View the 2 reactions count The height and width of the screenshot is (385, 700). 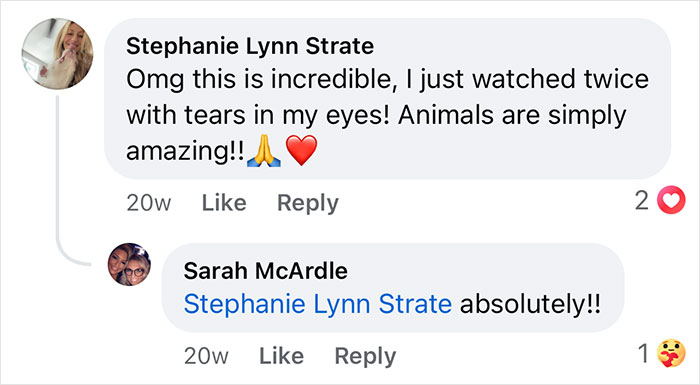point(642,201)
